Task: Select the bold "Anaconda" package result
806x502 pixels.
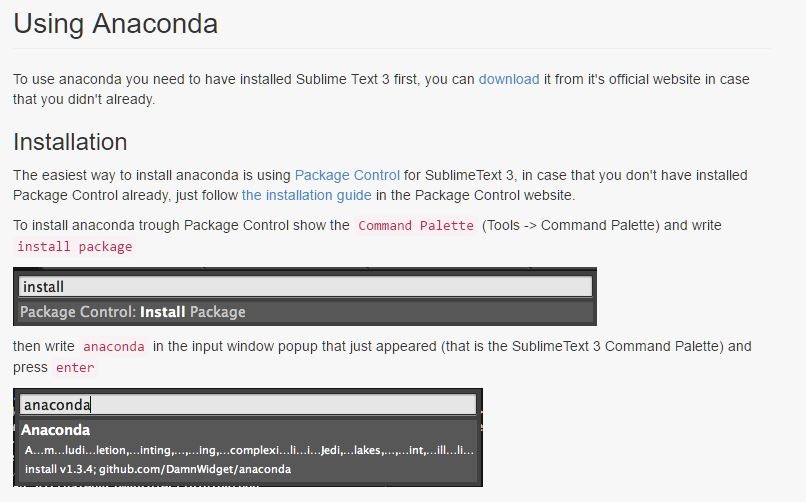Action: [x=56, y=430]
